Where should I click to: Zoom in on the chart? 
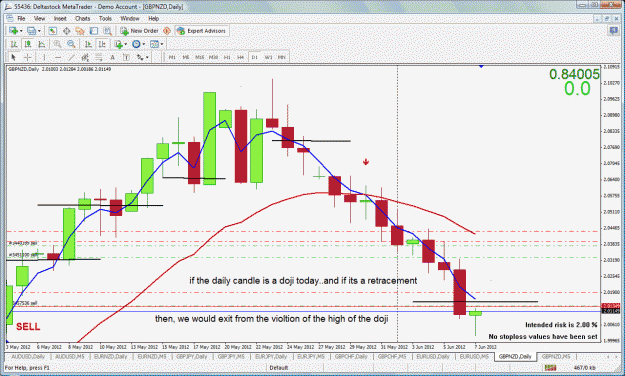(x=57, y=44)
